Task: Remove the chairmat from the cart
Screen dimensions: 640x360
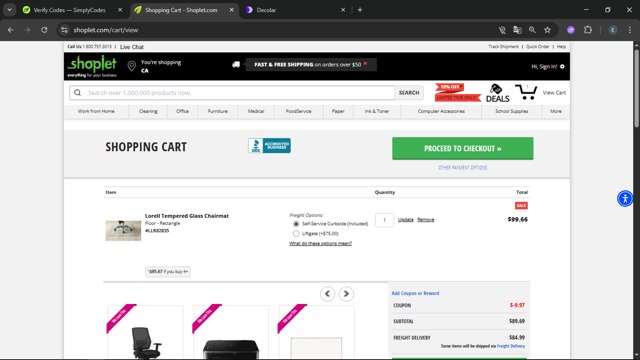Action: pos(425,220)
